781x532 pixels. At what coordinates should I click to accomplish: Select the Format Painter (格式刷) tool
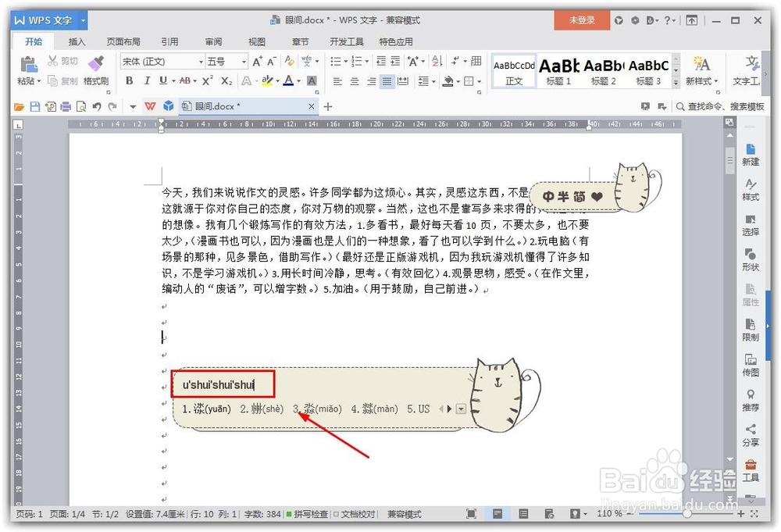[97, 71]
